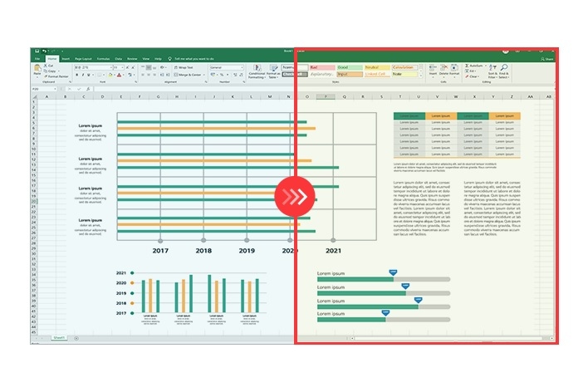Click the Find & Select magnifier icon
This screenshot has width=588, height=392.
point(503,70)
